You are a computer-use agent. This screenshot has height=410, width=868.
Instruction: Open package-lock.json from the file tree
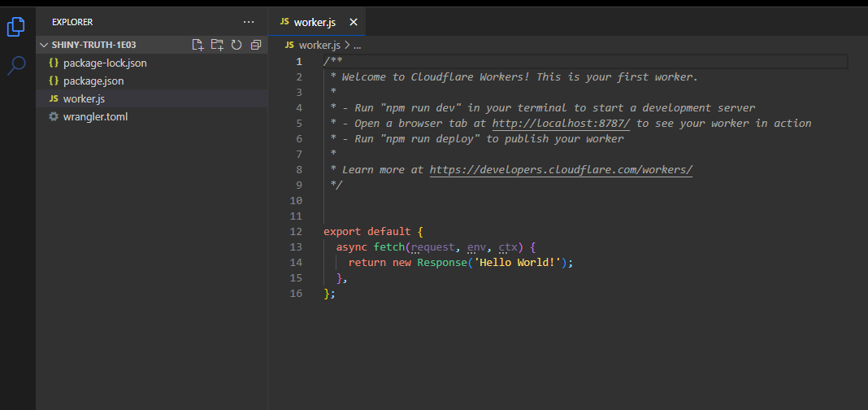(152, 63)
